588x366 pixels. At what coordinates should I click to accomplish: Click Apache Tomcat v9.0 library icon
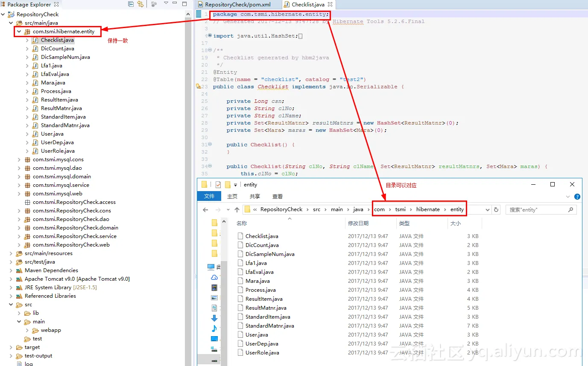coord(19,279)
